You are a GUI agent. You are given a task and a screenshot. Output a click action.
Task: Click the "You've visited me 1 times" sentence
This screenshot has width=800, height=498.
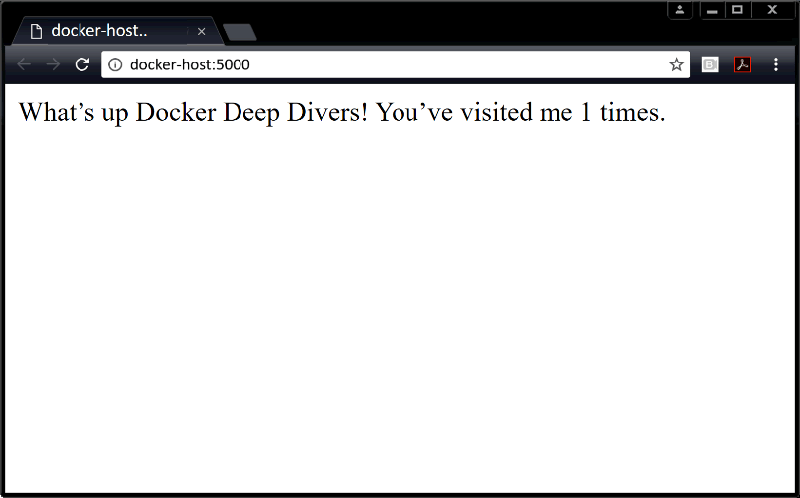pyautogui.click(x=520, y=112)
